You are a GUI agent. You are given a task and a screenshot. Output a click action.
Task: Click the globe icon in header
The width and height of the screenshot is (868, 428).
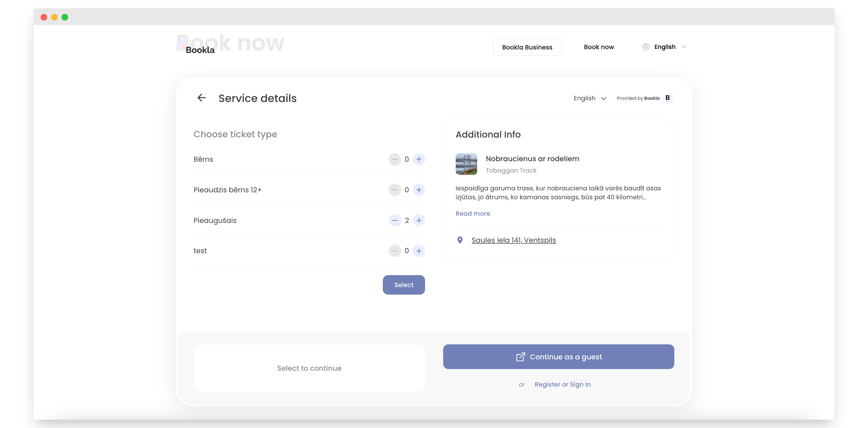tap(646, 47)
